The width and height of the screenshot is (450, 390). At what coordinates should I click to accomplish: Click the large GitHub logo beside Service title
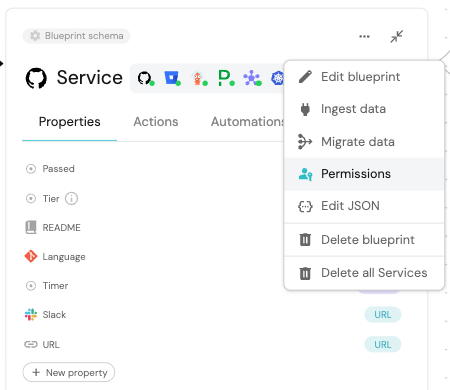coord(36,78)
